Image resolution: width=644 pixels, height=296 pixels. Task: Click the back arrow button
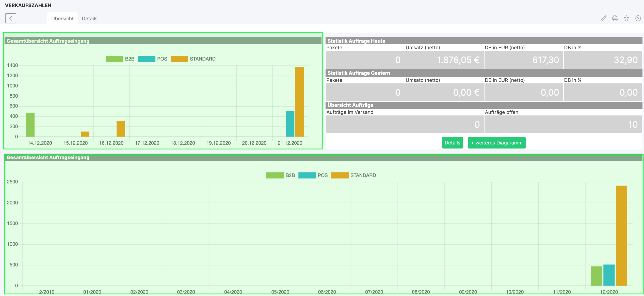click(x=11, y=18)
